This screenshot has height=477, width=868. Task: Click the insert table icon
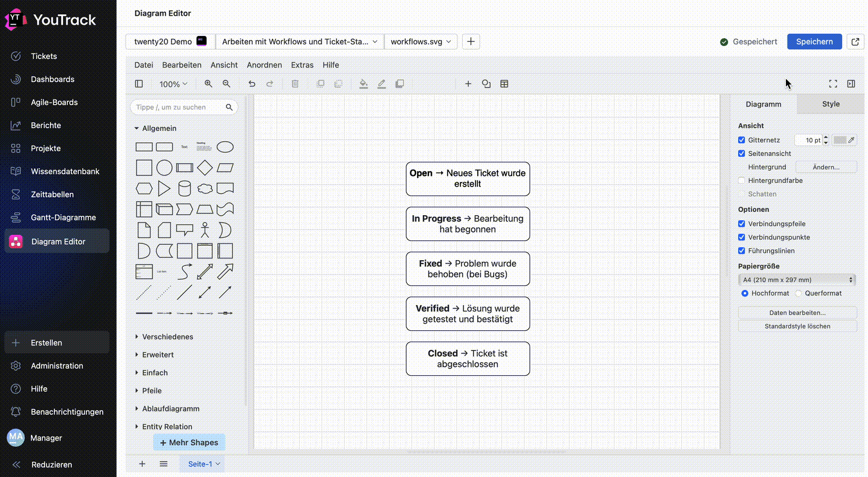(504, 84)
